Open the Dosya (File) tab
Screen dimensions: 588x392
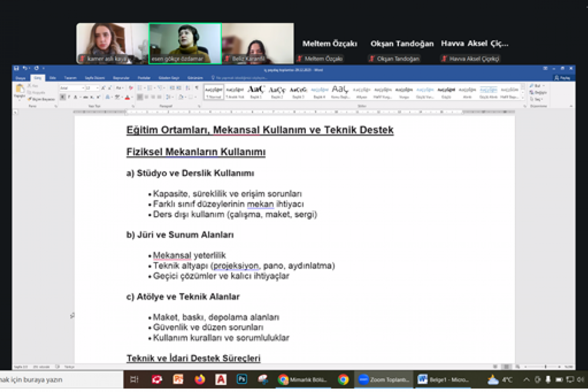point(20,78)
